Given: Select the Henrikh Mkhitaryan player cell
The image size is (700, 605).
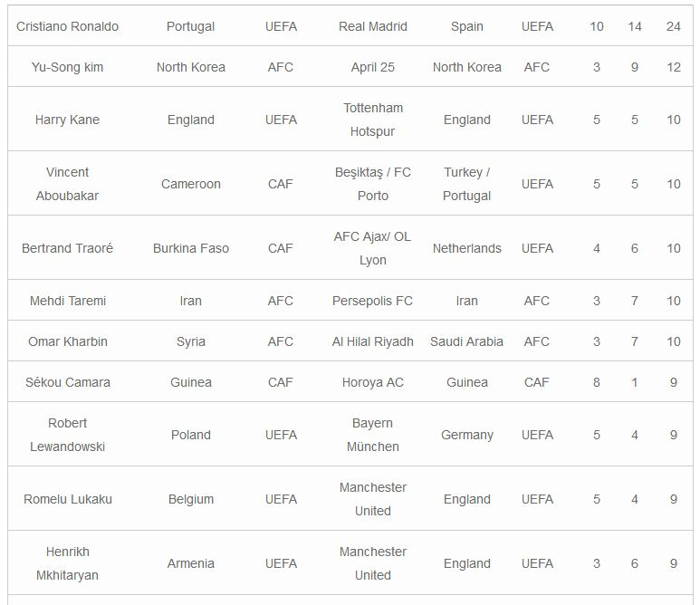Looking at the screenshot, I should [68, 563].
